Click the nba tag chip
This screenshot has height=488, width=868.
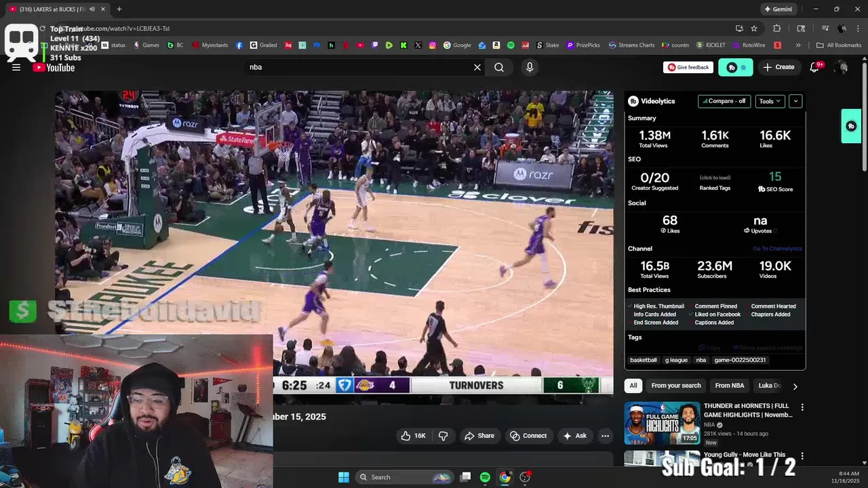click(701, 360)
